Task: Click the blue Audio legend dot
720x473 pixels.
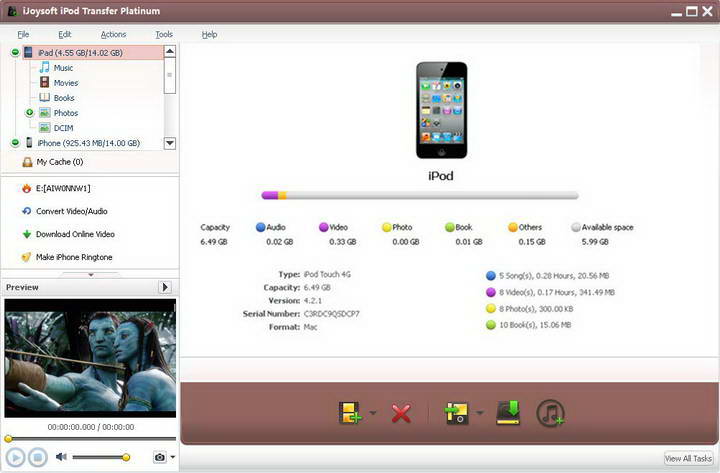Action: click(260, 227)
